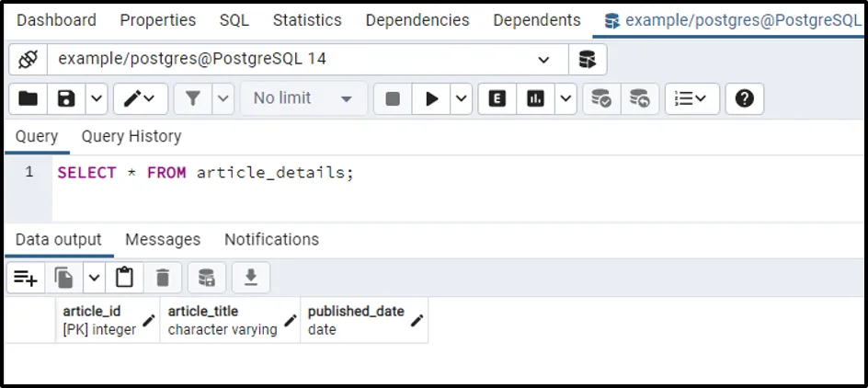Click the Help question mark icon
Screen dimensions: 868x388
pyautogui.click(x=745, y=98)
